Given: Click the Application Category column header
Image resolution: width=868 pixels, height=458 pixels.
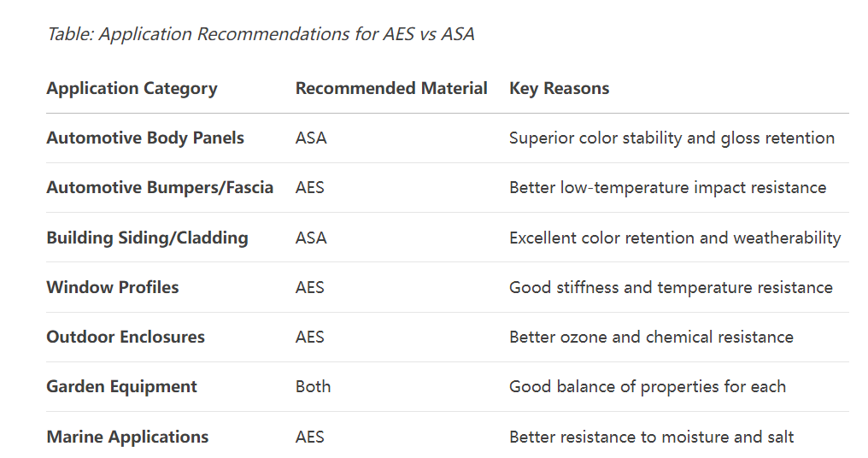Looking at the screenshot, I should pos(132,88).
